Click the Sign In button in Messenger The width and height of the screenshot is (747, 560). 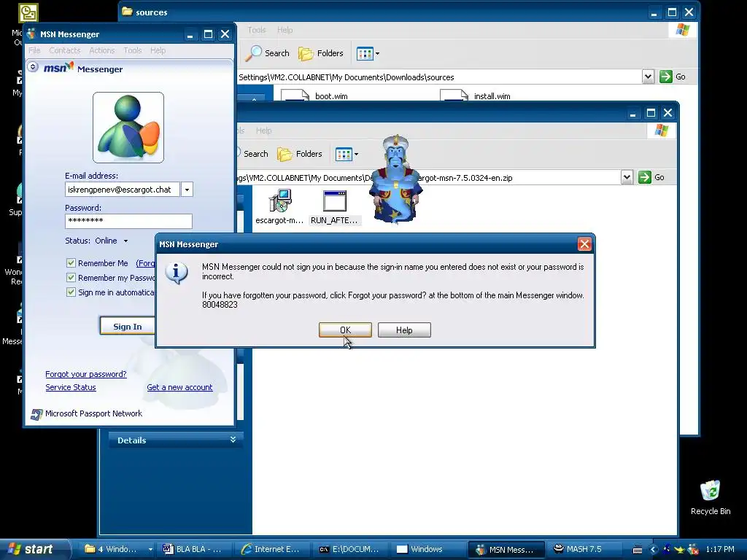click(127, 326)
